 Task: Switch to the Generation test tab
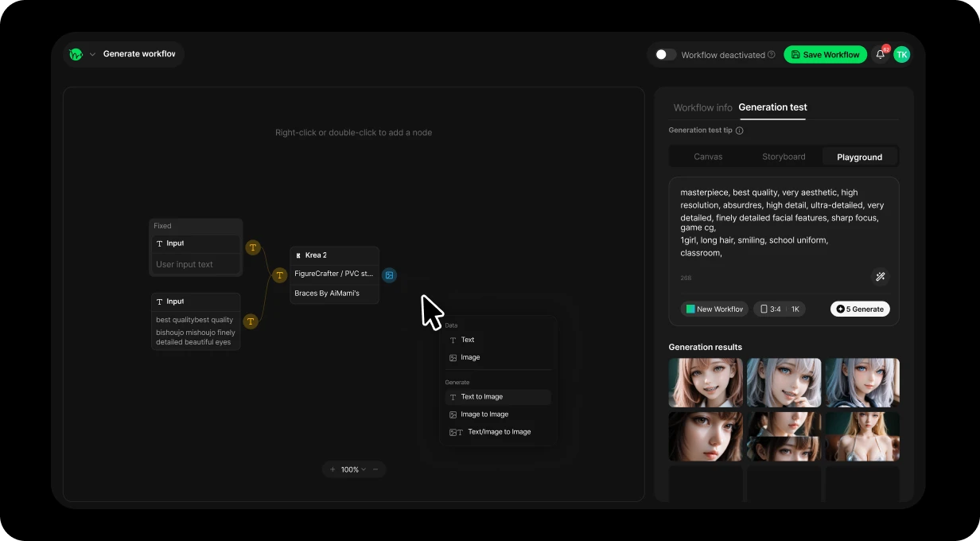point(772,107)
